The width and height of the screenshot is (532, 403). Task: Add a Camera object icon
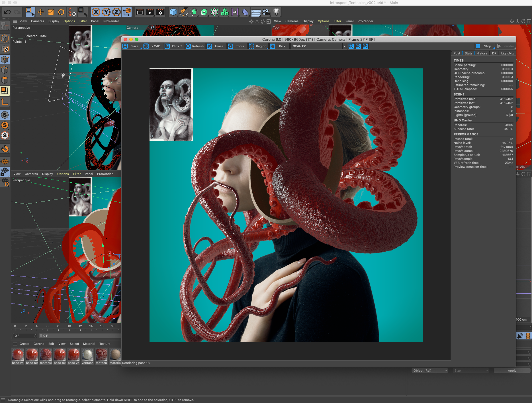tap(266, 12)
